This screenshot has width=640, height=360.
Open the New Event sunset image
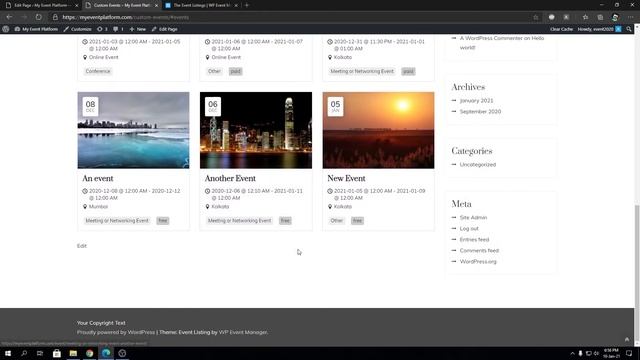(378, 130)
